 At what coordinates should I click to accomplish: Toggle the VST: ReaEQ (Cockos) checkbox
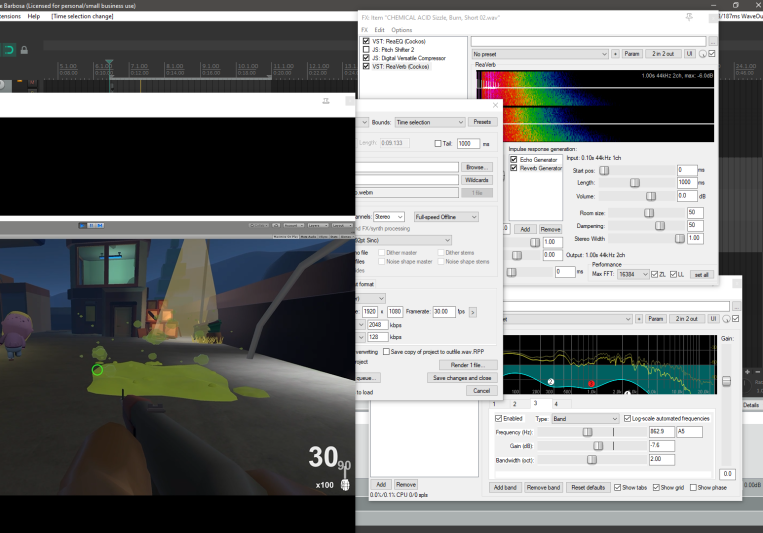click(x=366, y=41)
